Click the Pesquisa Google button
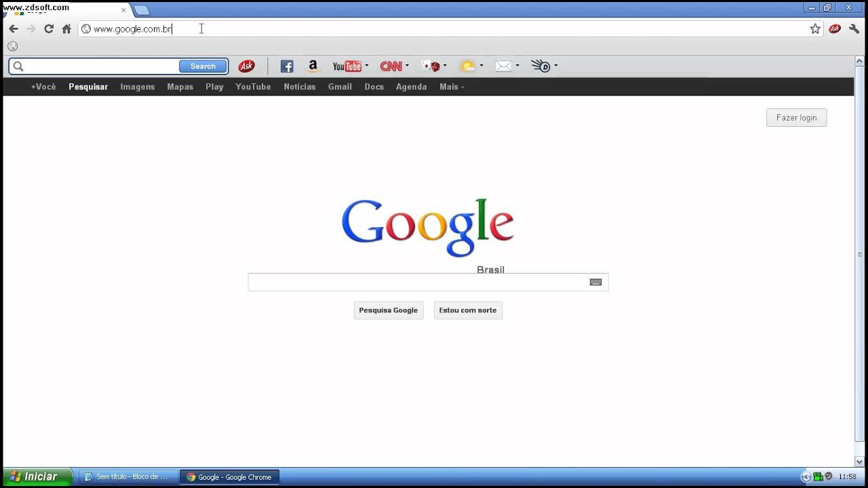868x488 pixels. [x=389, y=310]
